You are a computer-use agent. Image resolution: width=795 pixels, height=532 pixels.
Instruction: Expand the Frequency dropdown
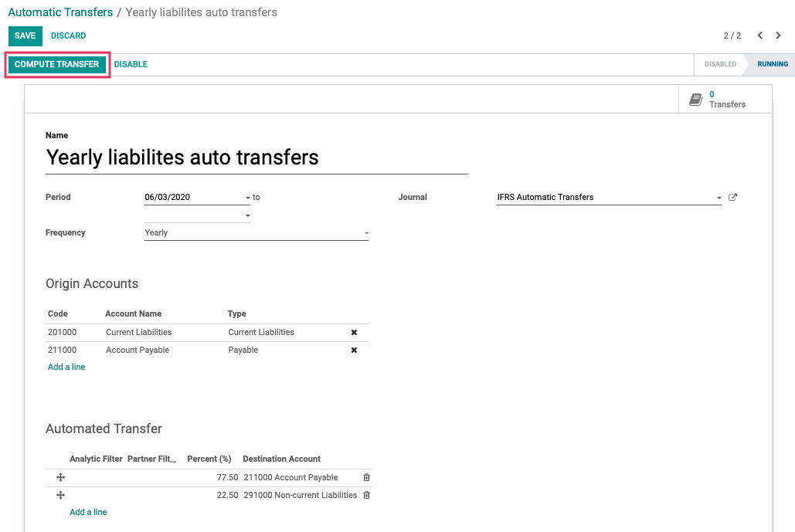coord(366,233)
